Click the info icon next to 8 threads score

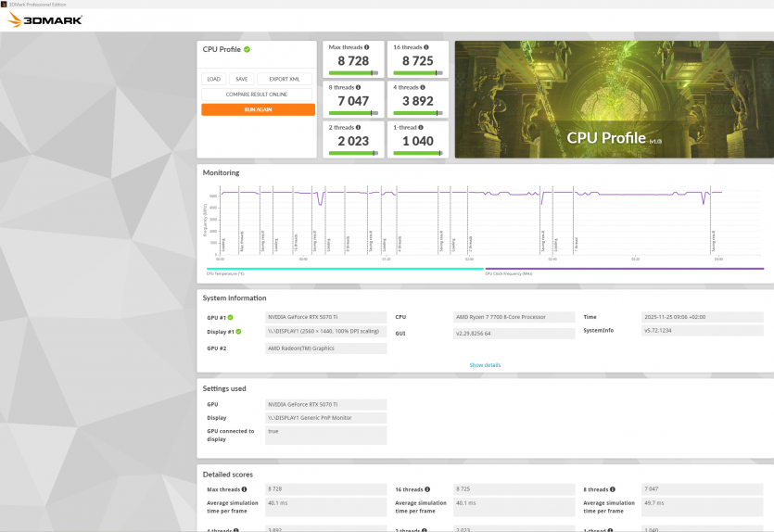tap(358, 87)
